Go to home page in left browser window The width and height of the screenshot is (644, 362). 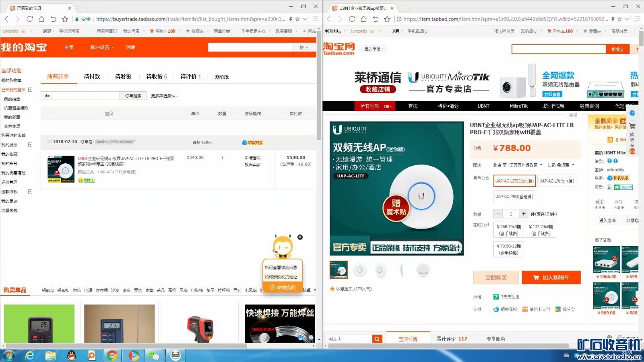tap(41, 19)
